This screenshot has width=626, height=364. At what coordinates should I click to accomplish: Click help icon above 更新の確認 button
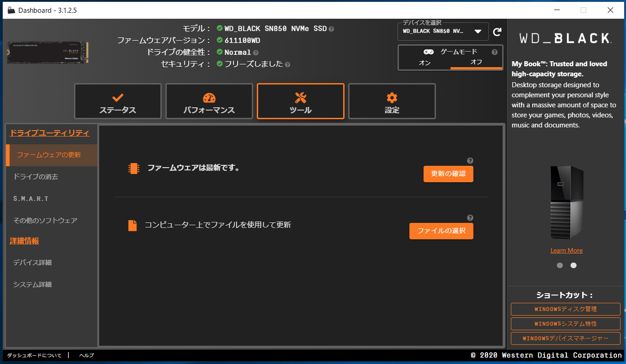[x=470, y=161]
